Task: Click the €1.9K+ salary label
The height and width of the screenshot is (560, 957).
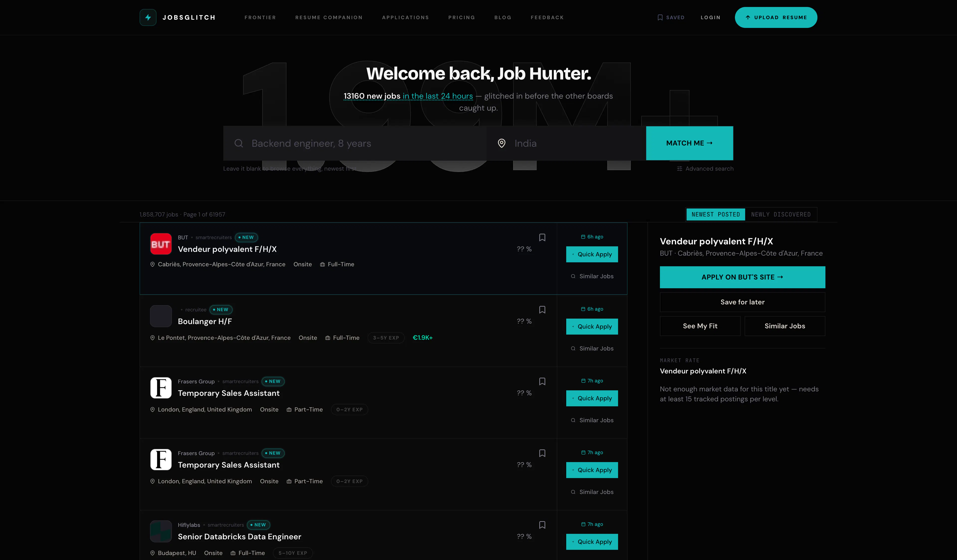Action: (x=423, y=338)
